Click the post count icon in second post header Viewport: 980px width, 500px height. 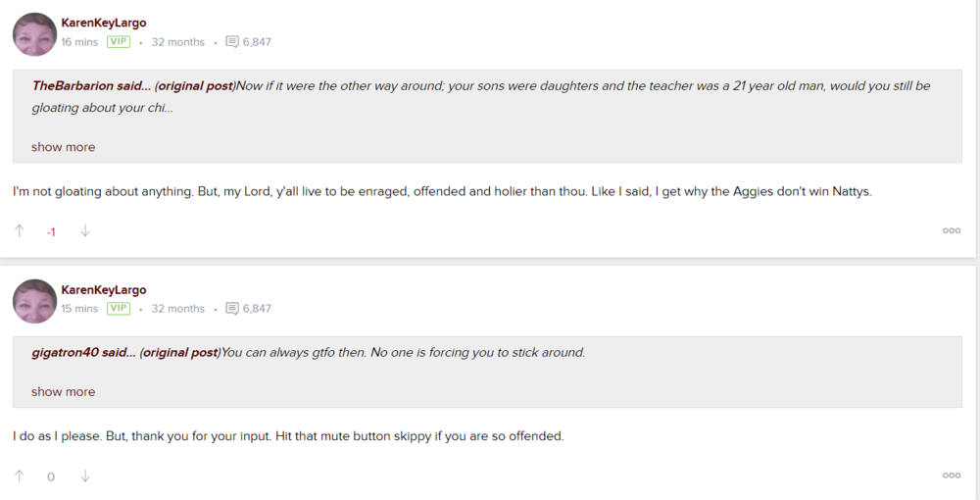click(232, 309)
